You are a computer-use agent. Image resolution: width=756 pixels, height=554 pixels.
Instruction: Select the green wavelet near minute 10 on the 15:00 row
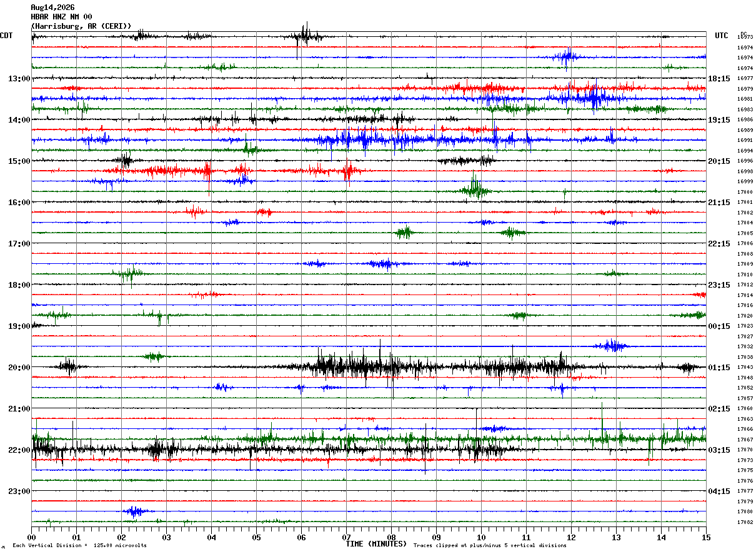pyautogui.click(x=476, y=190)
